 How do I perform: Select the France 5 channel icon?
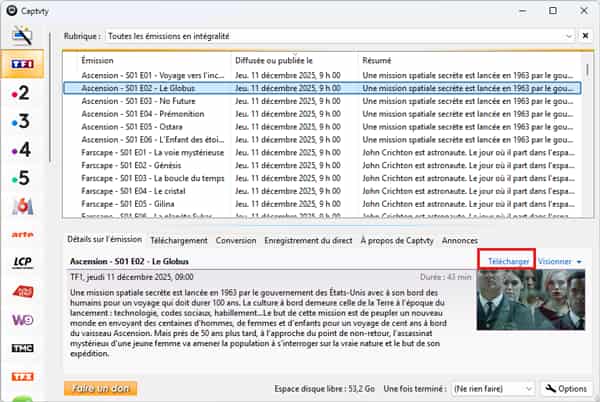pos(21,178)
